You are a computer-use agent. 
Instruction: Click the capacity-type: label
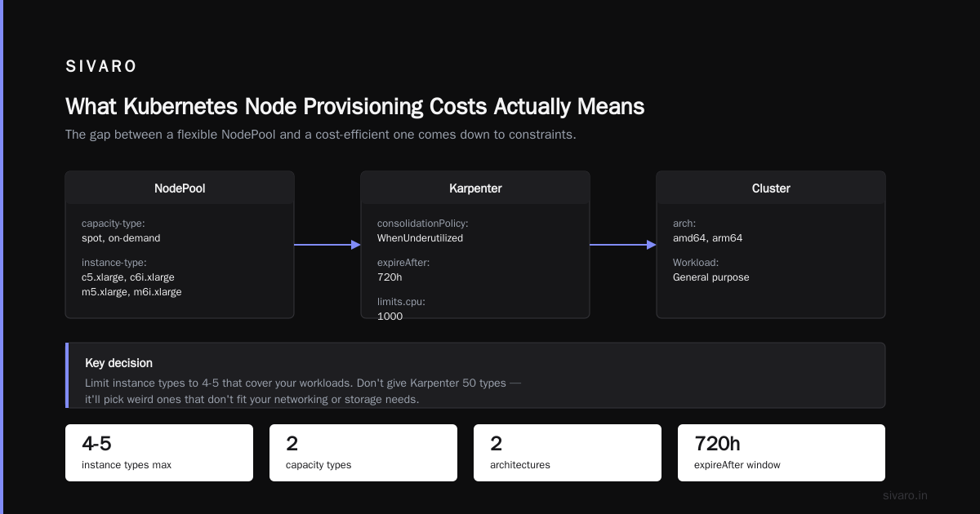tap(113, 224)
